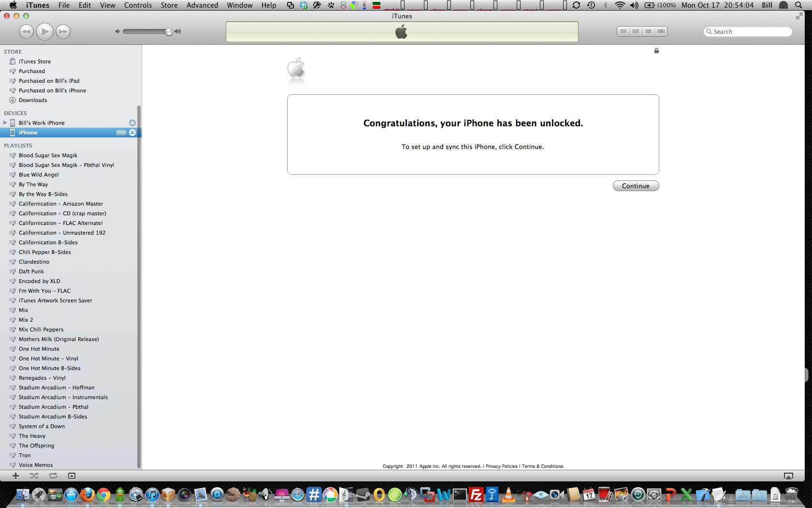Click the AirPlay icon bottom right
Screen dimensions: 812x508
click(788, 476)
